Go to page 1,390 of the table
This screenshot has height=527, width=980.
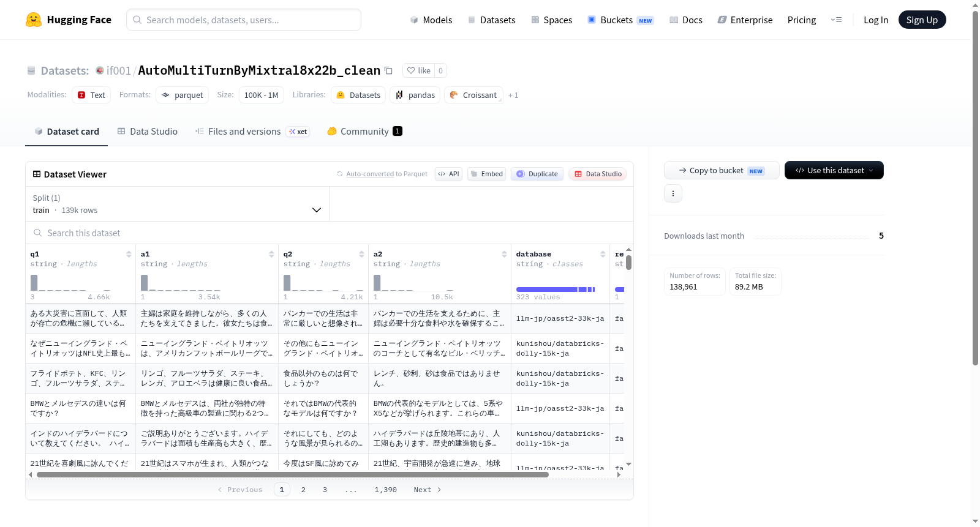(x=386, y=490)
